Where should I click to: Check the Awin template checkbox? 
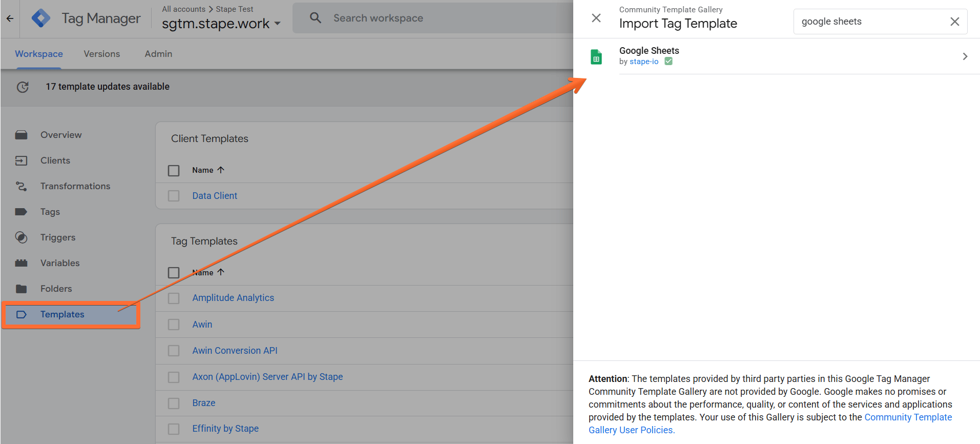(174, 325)
